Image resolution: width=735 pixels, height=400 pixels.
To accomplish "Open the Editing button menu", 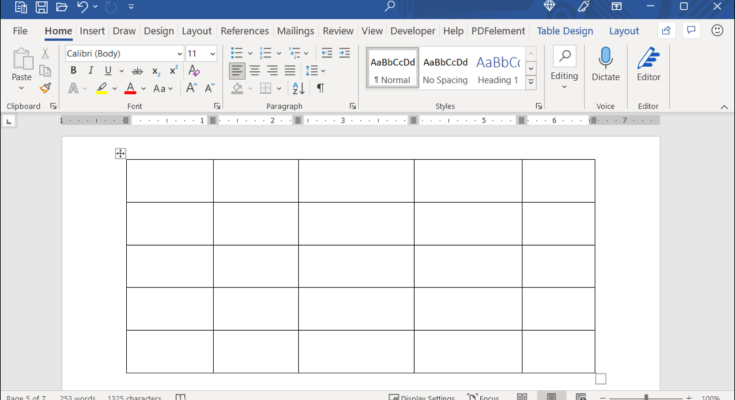I will coord(564,65).
